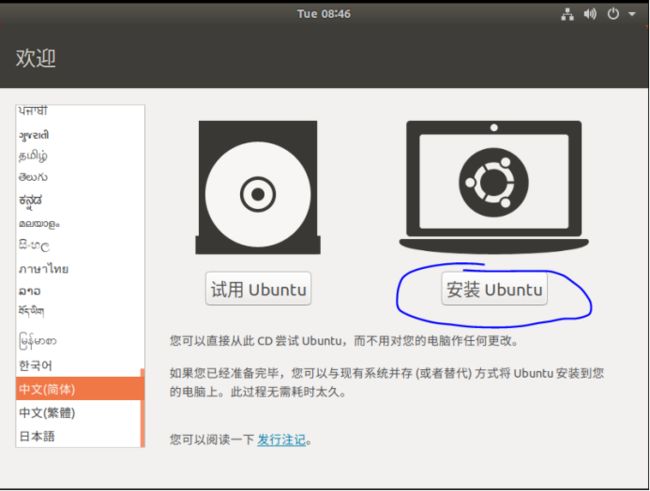Viewport: 650px width, 491px height.
Task: Select Burmese မြန်မာစာ in language list
Action: (78, 341)
